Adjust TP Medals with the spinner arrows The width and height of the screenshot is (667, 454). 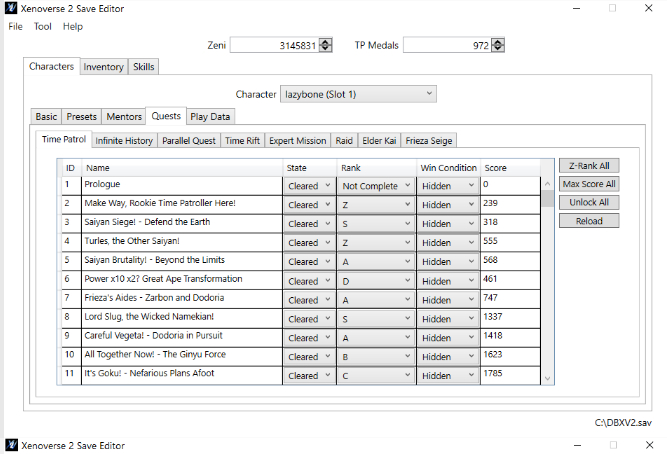[x=498, y=45]
